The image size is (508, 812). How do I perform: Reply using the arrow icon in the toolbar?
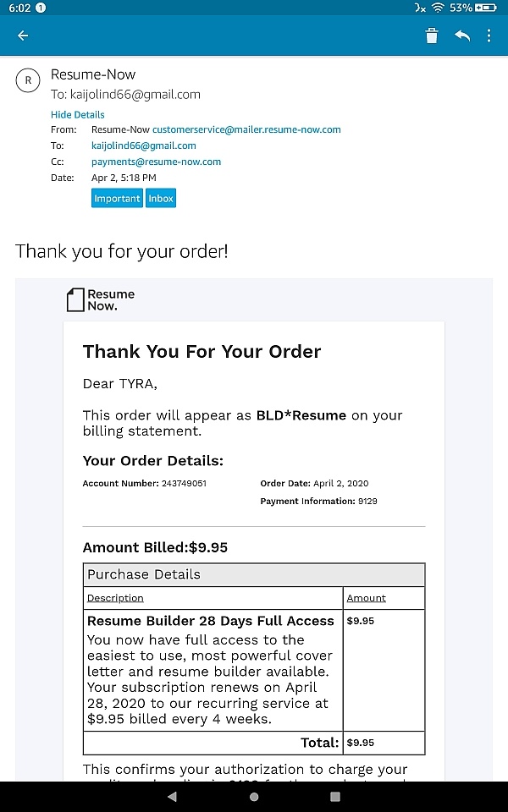[x=461, y=36]
